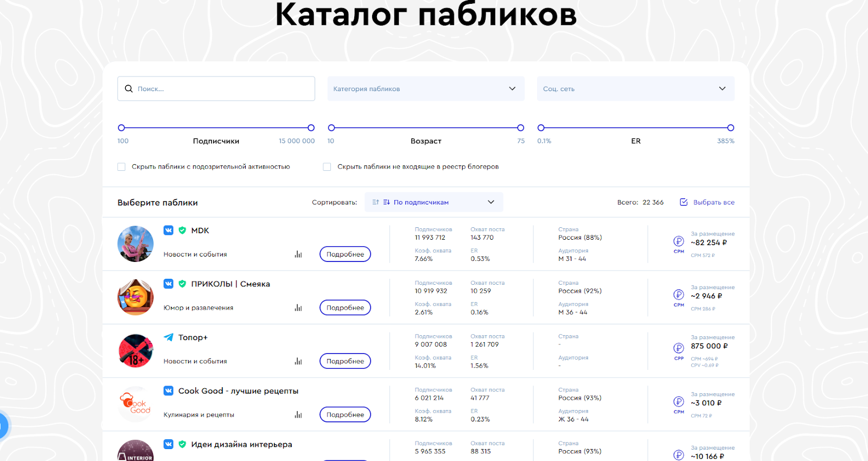Click the VK icon next to Cook Good

pyautogui.click(x=169, y=390)
